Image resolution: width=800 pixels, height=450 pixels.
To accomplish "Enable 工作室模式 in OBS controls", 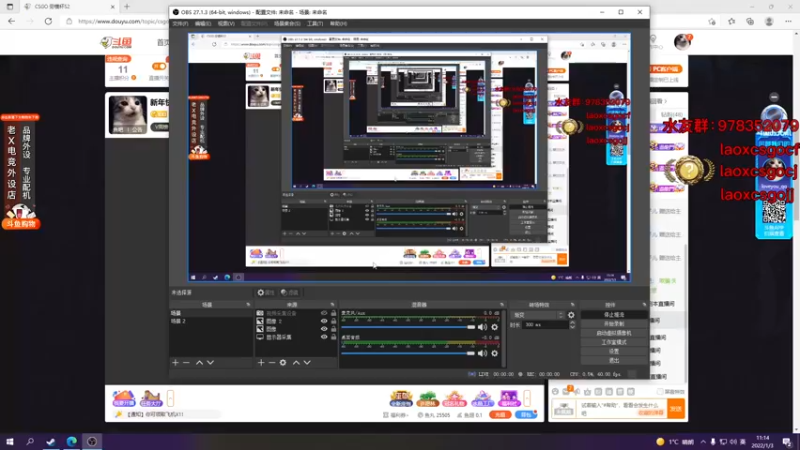I will [x=614, y=342].
